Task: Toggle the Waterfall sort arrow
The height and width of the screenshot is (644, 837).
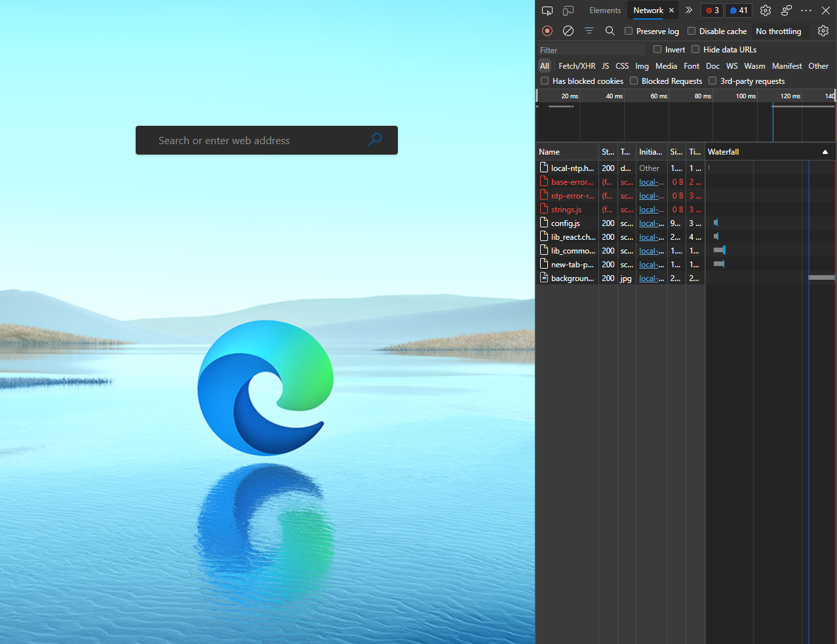Action: pyautogui.click(x=825, y=152)
